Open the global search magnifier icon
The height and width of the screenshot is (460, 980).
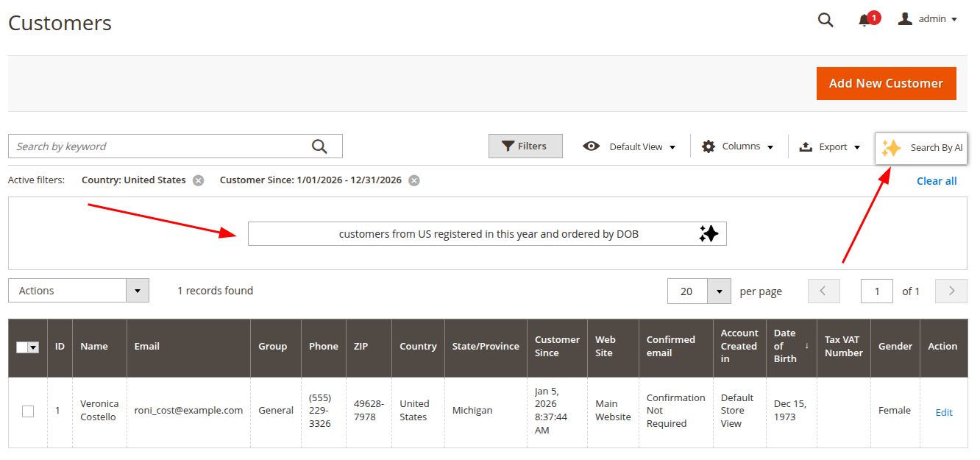[825, 20]
